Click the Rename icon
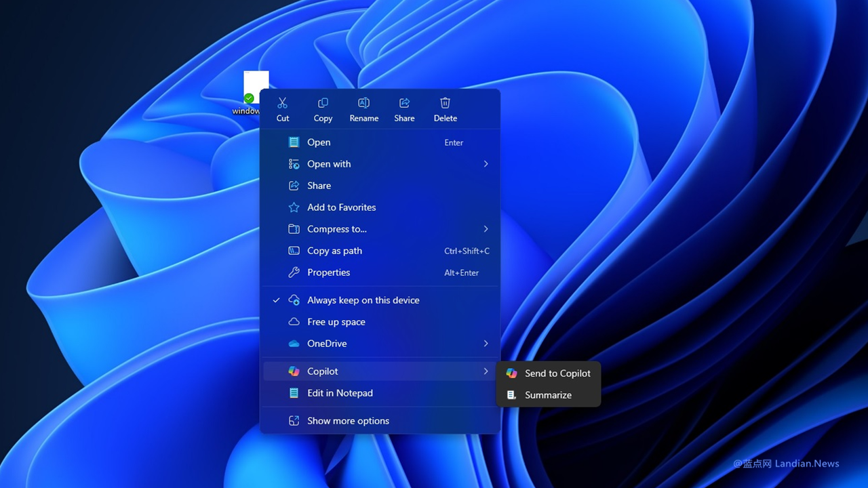The height and width of the screenshot is (488, 868). 363,103
